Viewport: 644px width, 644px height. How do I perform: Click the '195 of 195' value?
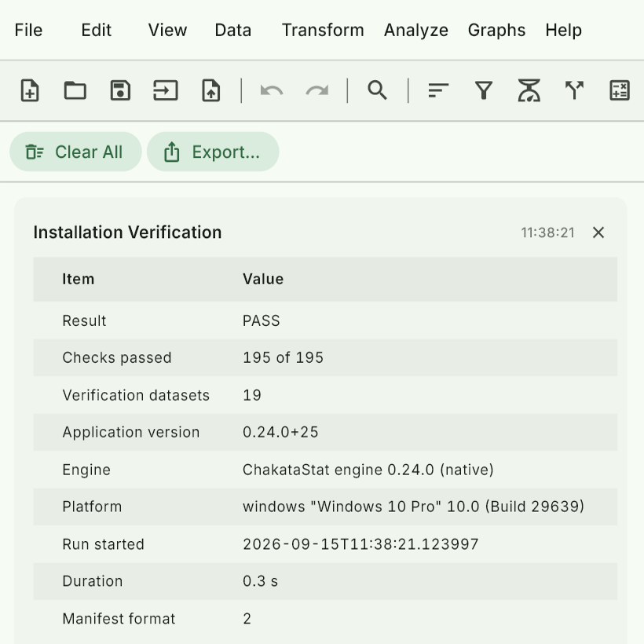click(x=283, y=357)
